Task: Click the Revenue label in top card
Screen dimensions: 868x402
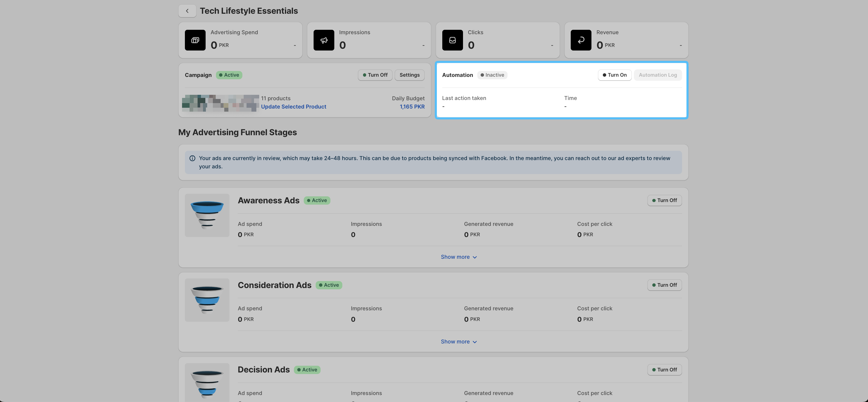Action: (x=607, y=32)
